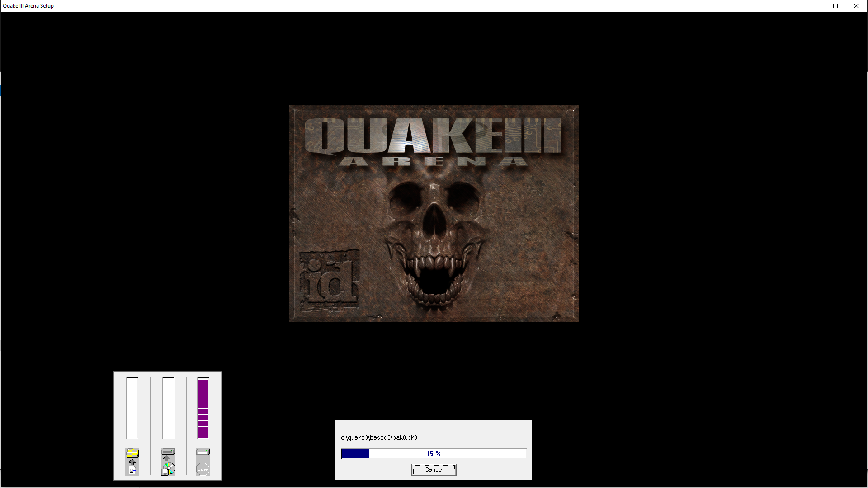Minimize the Quake III Arena Setup window
868x488 pixels.
pos(815,6)
